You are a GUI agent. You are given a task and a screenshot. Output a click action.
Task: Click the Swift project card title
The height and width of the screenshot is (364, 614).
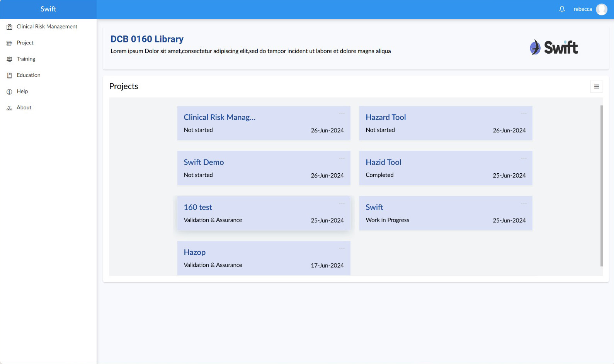click(374, 207)
